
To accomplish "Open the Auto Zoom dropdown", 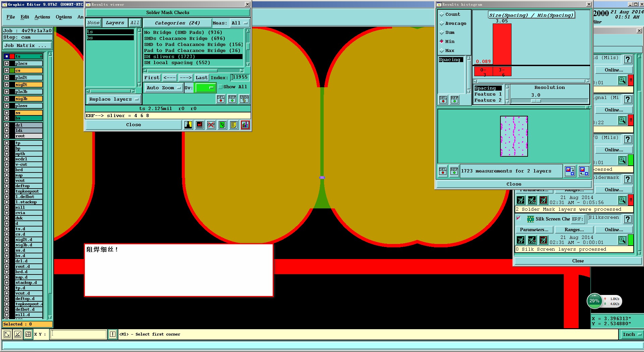I will (164, 88).
